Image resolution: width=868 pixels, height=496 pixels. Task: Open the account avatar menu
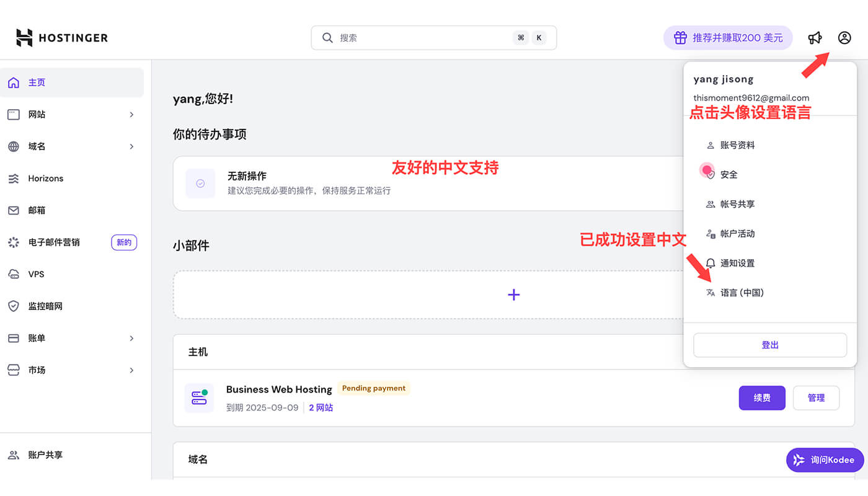click(844, 38)
